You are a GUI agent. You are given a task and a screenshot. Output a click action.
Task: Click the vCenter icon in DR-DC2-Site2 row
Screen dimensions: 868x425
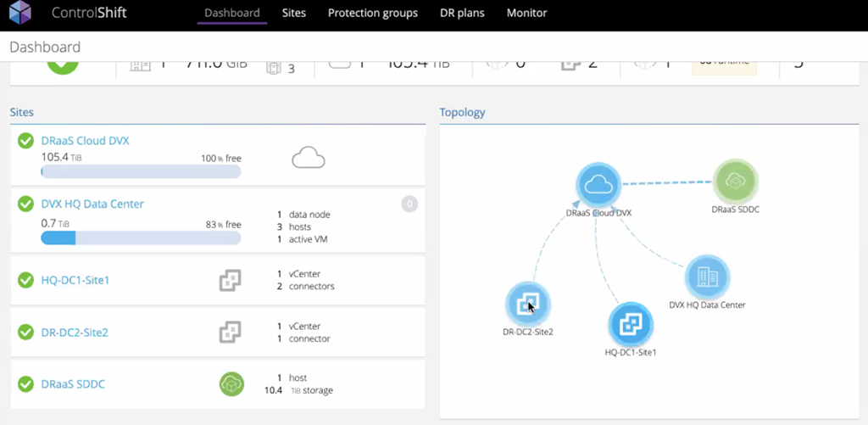[x=231, y=333]
